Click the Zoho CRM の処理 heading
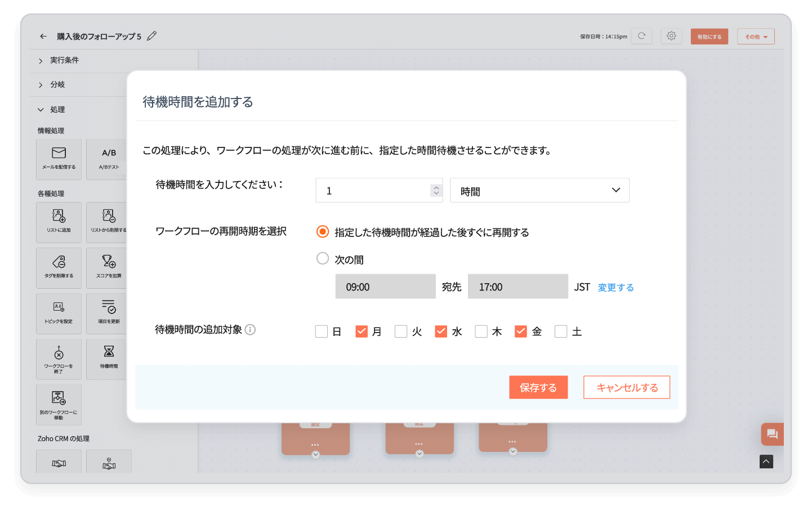Viewport: 812px width, 511px height. (x=64, y=438)
